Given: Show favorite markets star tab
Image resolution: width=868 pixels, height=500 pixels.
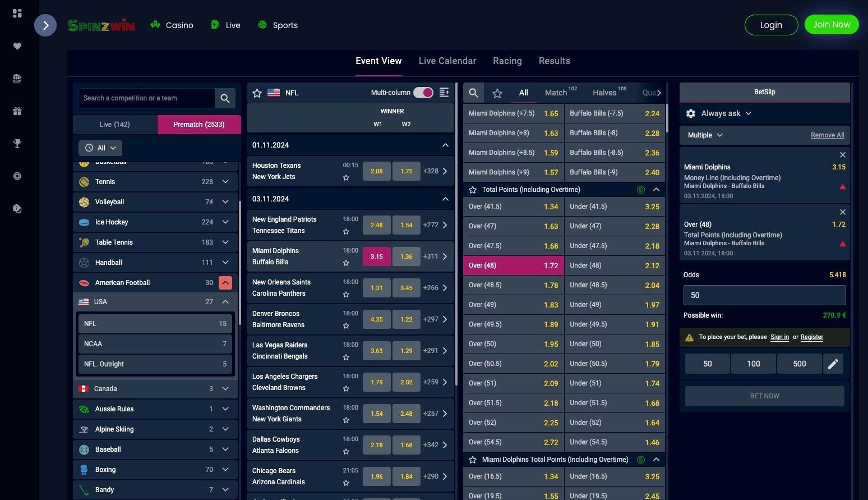Looking at the screenshot, I should coord(497,93).
